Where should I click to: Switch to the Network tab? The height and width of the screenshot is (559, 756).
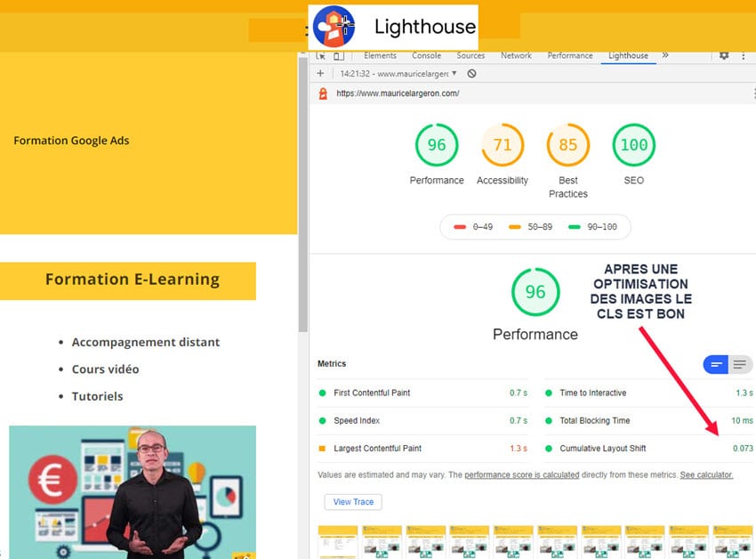[x=516, y=55]
